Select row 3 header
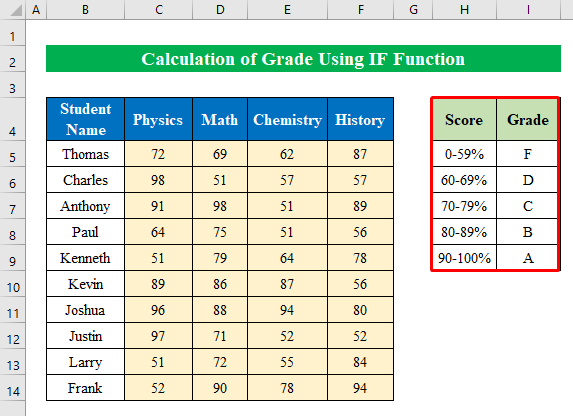Viewport: 573px width, 416px height. point(13,85)
